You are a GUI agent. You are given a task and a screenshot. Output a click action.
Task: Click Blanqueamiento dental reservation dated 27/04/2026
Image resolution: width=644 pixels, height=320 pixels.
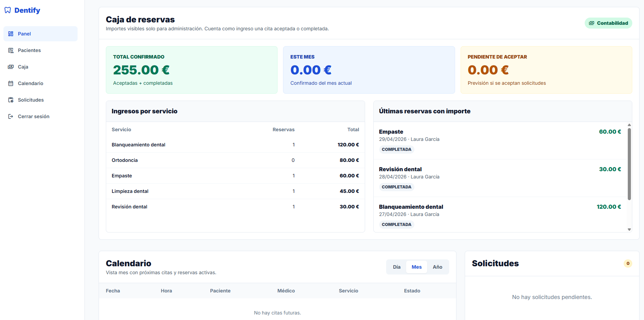(x=500, y=215)
